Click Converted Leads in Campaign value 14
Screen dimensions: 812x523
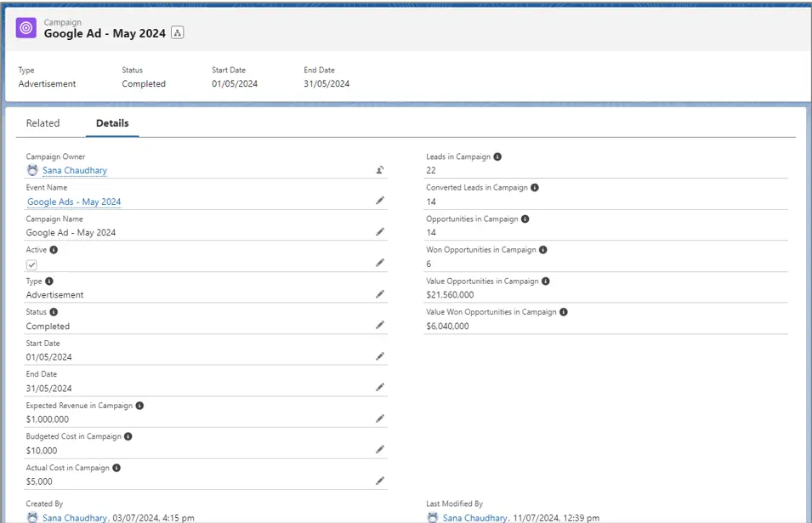coord(431,202)
